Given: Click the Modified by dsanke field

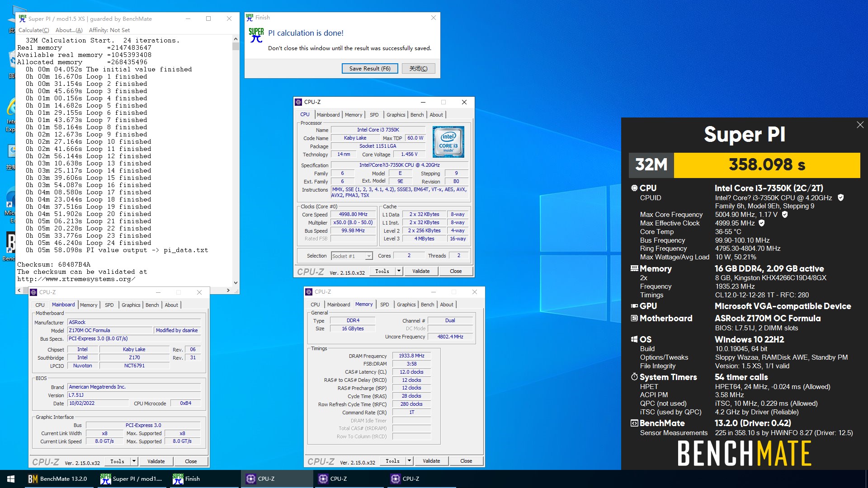Looking at the screenshot, I should (x=177, y=331).
